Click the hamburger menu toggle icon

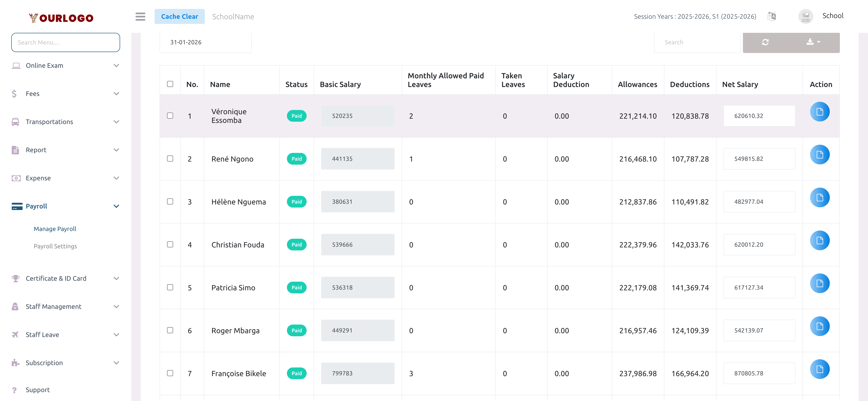click(x=140, y=16)
